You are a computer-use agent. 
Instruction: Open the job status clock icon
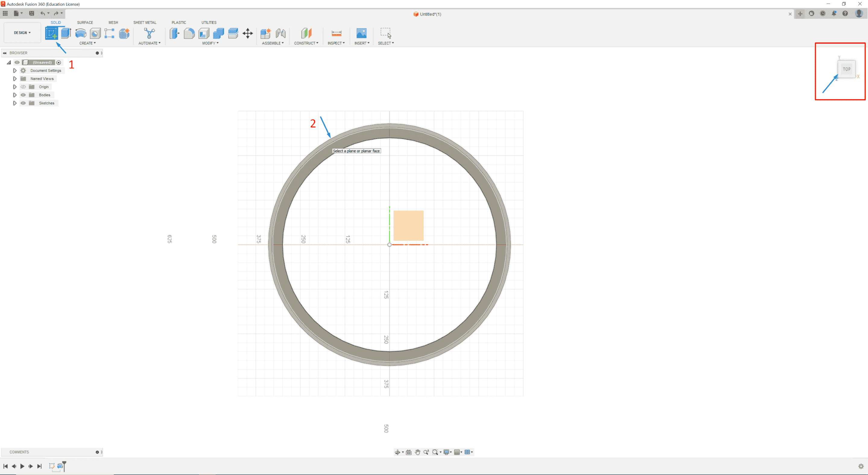[x=823, y=14]
